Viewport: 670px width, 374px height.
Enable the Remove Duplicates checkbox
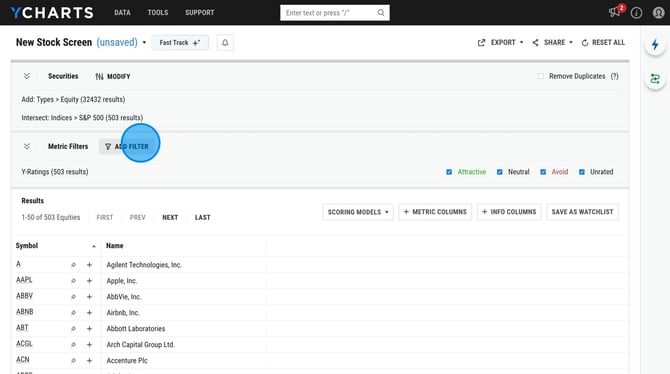coord(541,76)
